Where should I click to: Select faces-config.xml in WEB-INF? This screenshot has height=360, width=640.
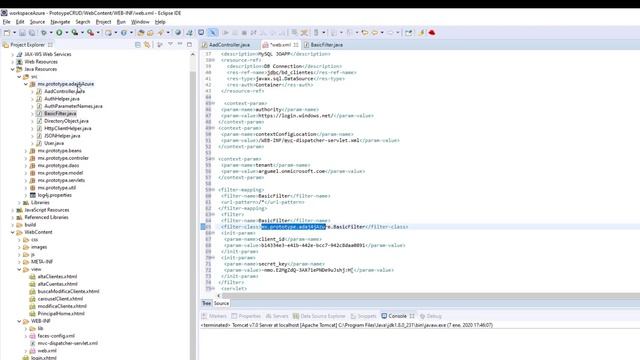(56, 336)
